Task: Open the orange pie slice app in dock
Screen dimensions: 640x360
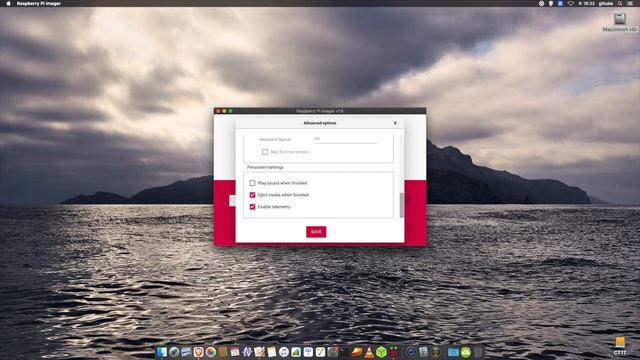Action: (x=357, y=352)
